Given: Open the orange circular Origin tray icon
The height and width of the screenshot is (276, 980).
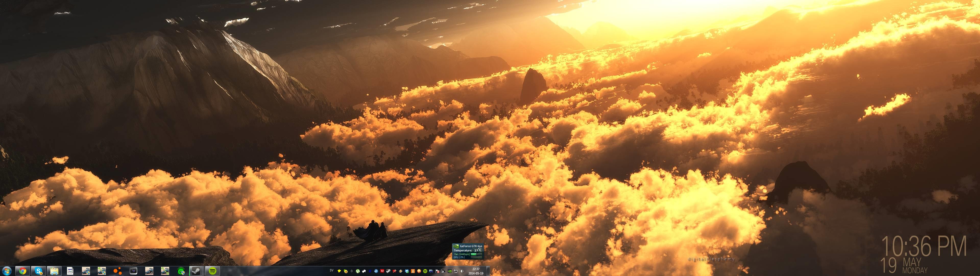Looking at the screenshot, I should [x=419, y=271].
